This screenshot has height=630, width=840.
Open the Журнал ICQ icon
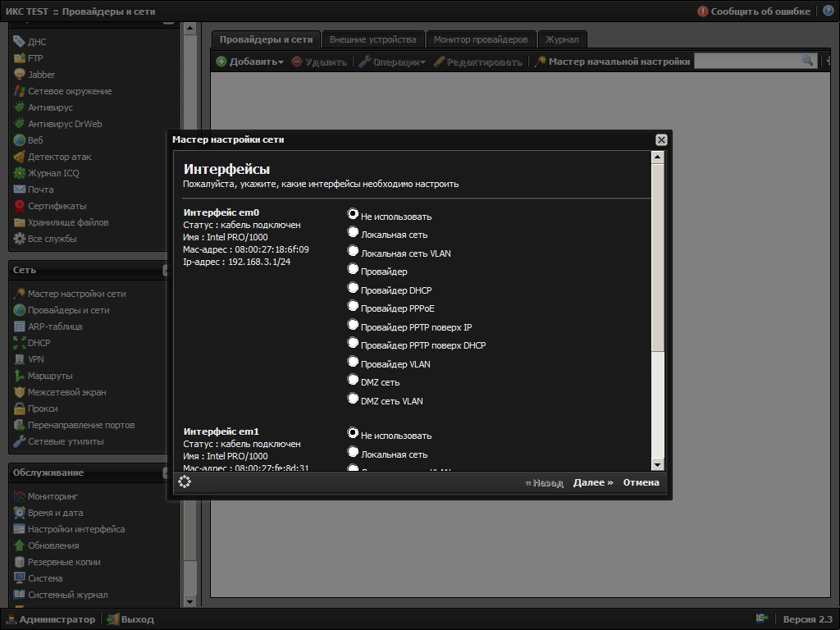(21, 173)
